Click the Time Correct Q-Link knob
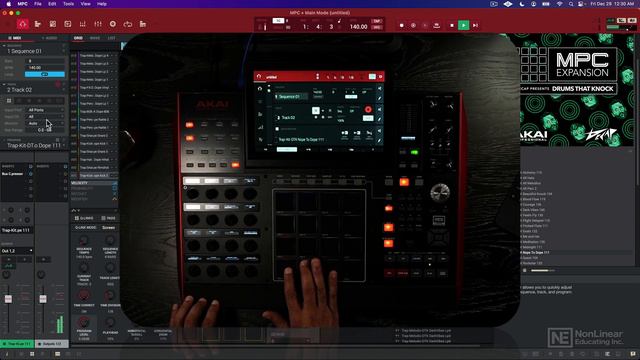Screen dimensions: 640x360 coord(84,295)
